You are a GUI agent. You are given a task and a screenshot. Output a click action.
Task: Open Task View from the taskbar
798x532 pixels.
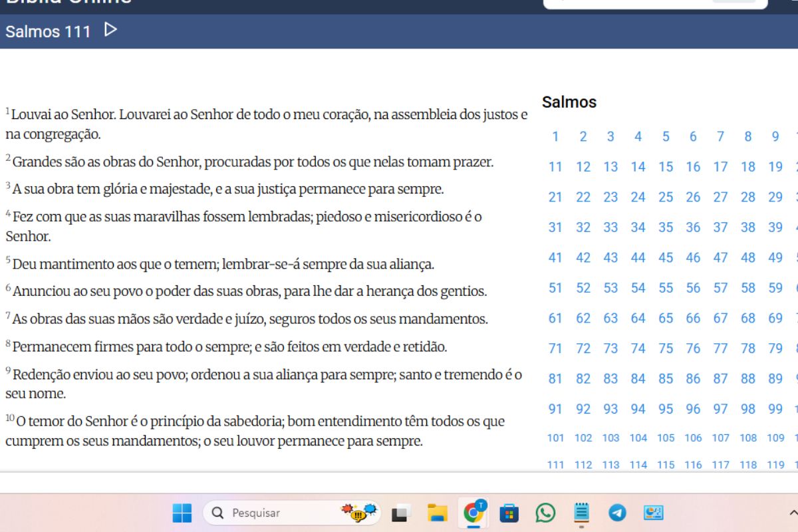tap(400, 512)
